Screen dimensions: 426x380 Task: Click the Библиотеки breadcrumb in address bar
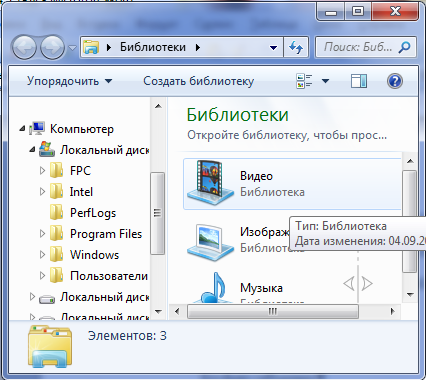tap(153, 47)
